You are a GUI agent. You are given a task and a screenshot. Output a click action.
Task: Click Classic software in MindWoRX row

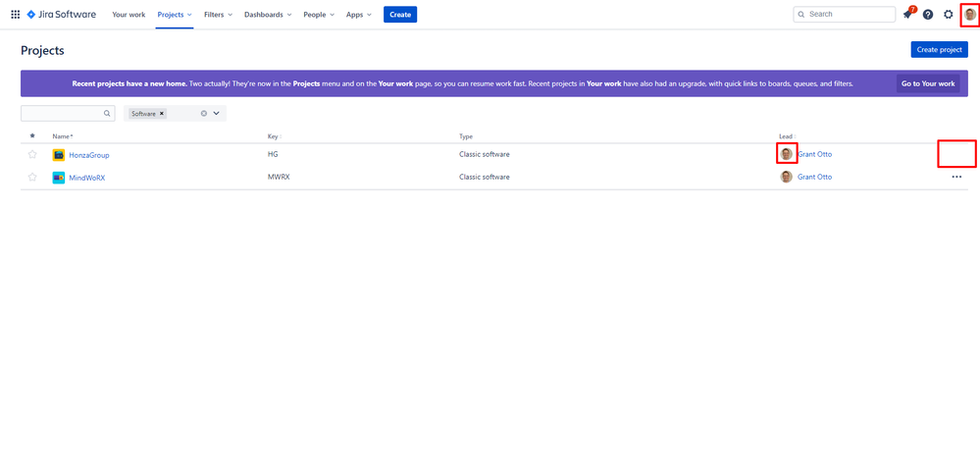tap(485, 177)
